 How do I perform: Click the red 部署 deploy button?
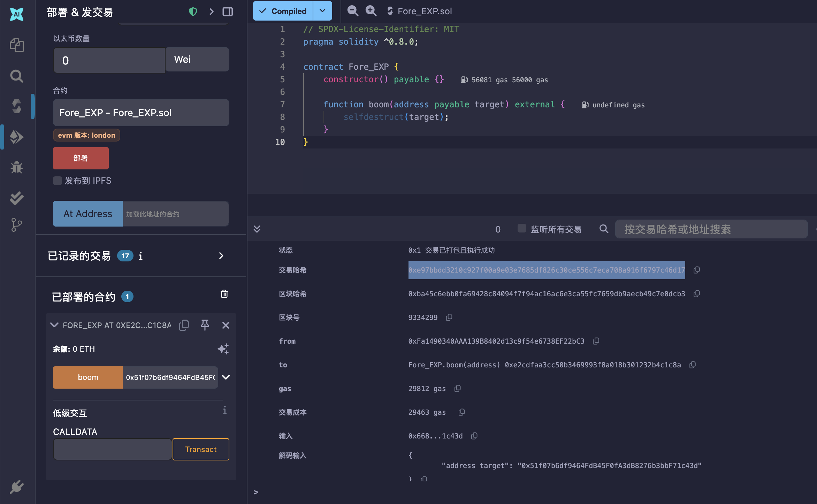point(81,158)
